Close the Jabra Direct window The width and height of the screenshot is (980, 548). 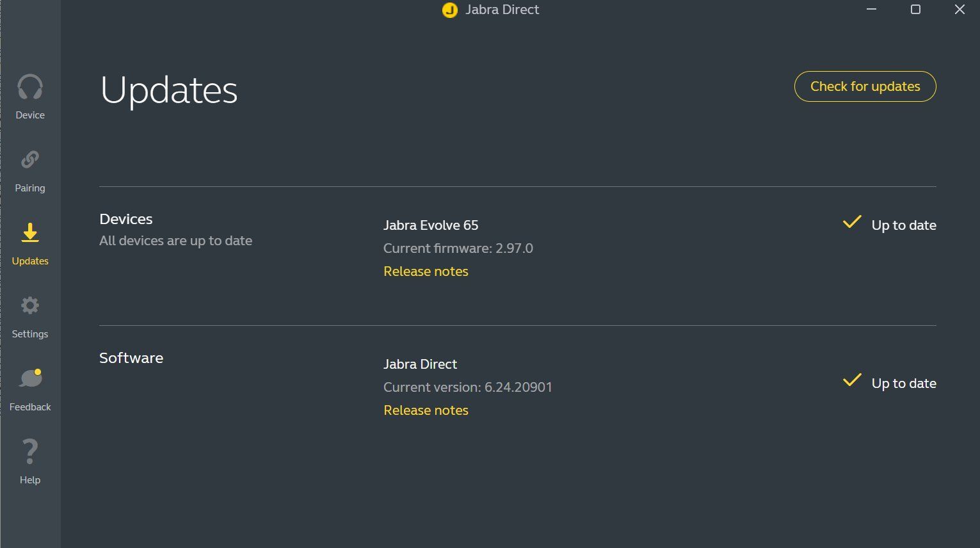[x=960, y=10]
